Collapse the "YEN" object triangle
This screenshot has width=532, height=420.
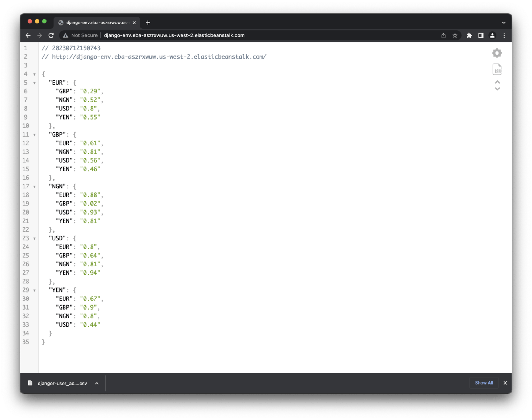pos(34,290)
